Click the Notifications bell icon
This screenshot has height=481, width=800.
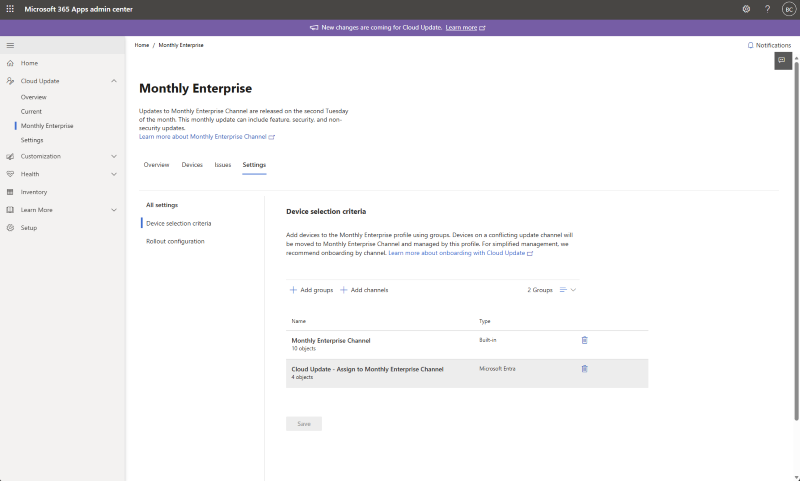tap(750, 45)
